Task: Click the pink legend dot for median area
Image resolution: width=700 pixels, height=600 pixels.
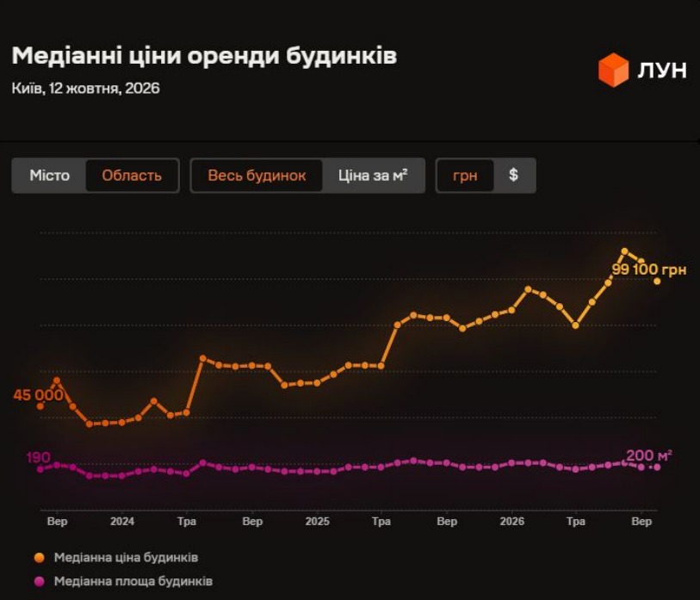Action: click(40, 581)
